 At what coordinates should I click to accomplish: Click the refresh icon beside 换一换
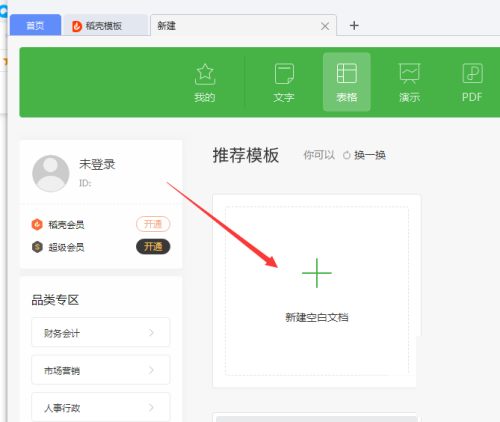(x=347, y=155)
